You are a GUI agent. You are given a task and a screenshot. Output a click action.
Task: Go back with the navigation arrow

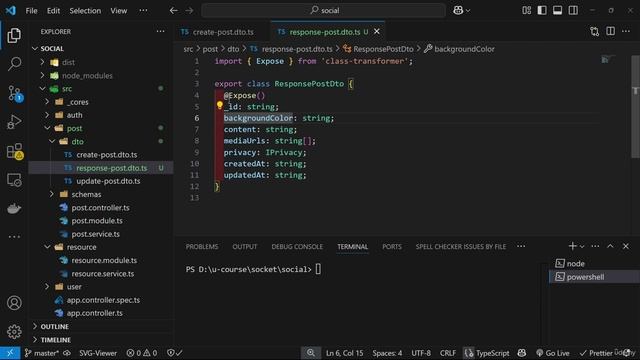pos(173,11)
